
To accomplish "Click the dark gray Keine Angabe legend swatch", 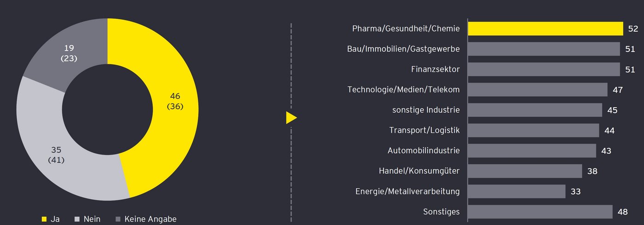I will point(118,219).
